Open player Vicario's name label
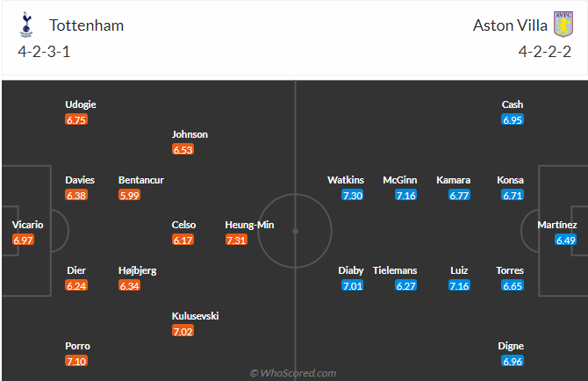 point(27,225)
